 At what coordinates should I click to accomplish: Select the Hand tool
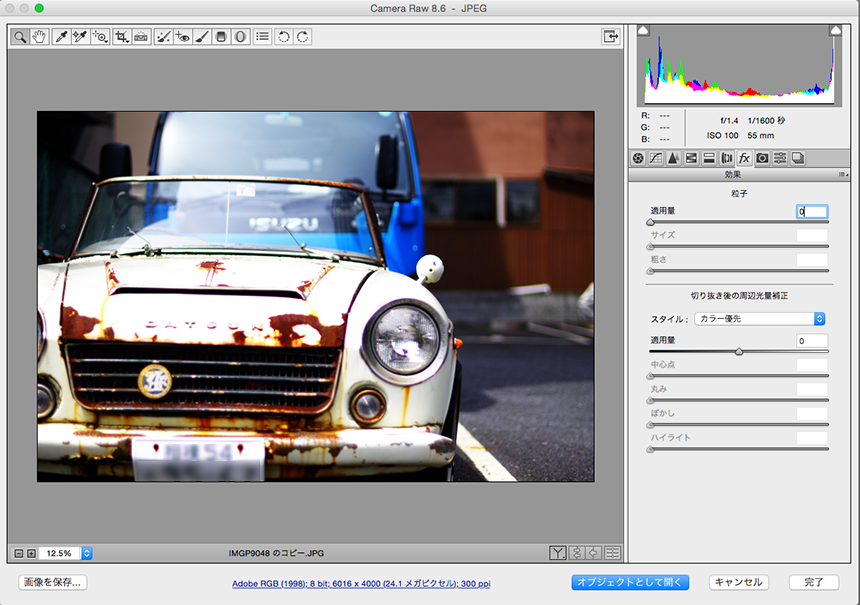coord(39,37)
